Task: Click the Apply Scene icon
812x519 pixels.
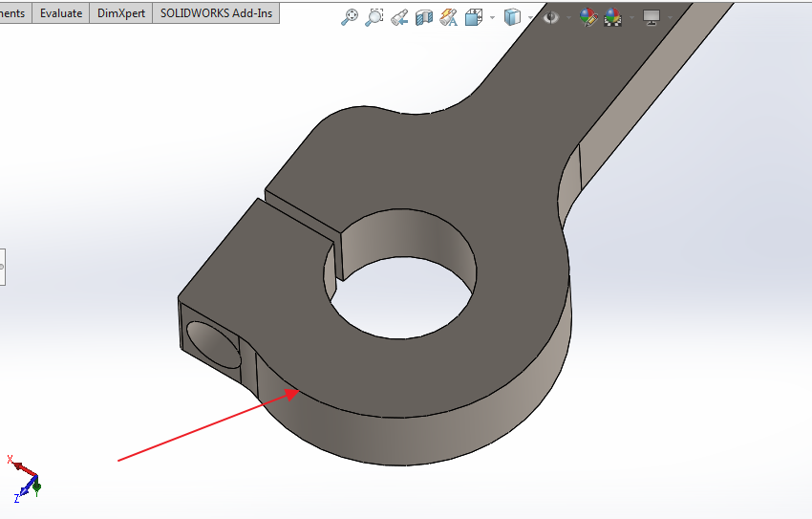Action: coord(612,17)
